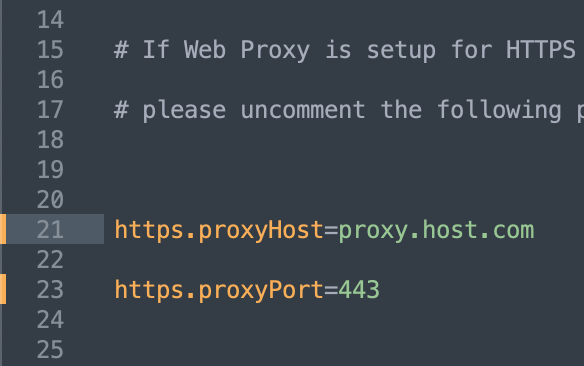Click line number 19 in gutter
Viewport: 584px width, 366px height.
coord(51,170)
